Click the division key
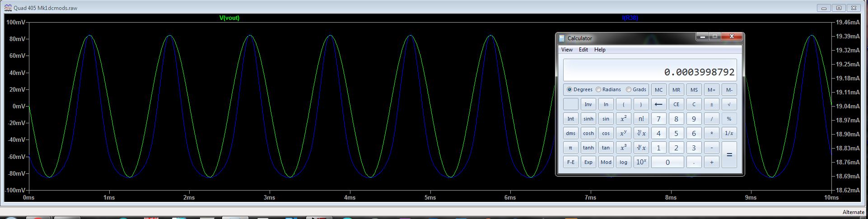Image resolution: width=868 pixels, height=219 pixels. [x=711, y=119]
